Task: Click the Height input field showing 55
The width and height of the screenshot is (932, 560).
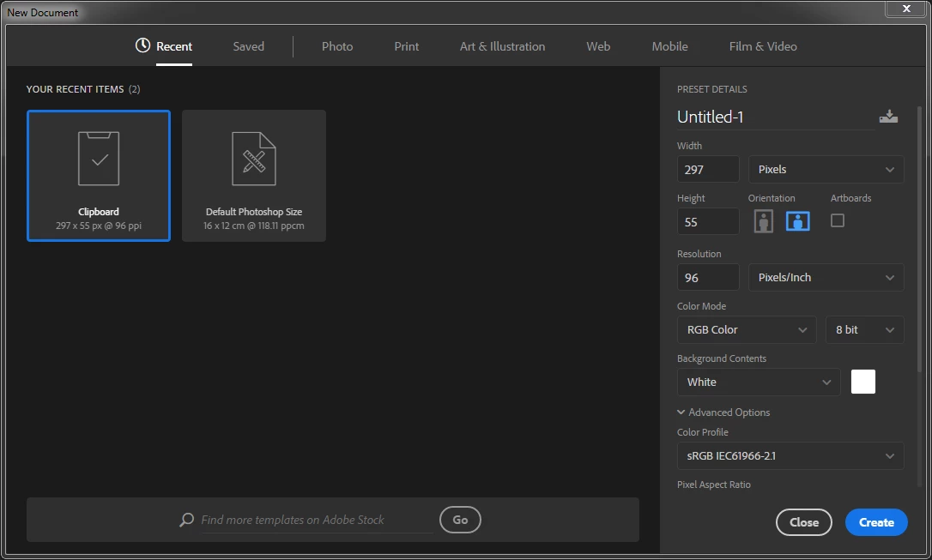Action: pos(708,221)
